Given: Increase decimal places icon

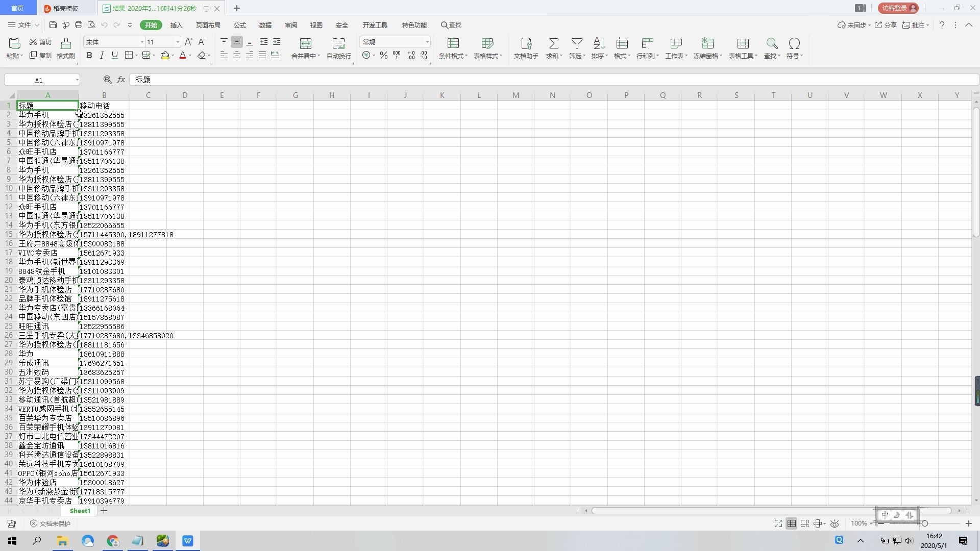Looking at the screenshot, I should click(x=411, y=56).
